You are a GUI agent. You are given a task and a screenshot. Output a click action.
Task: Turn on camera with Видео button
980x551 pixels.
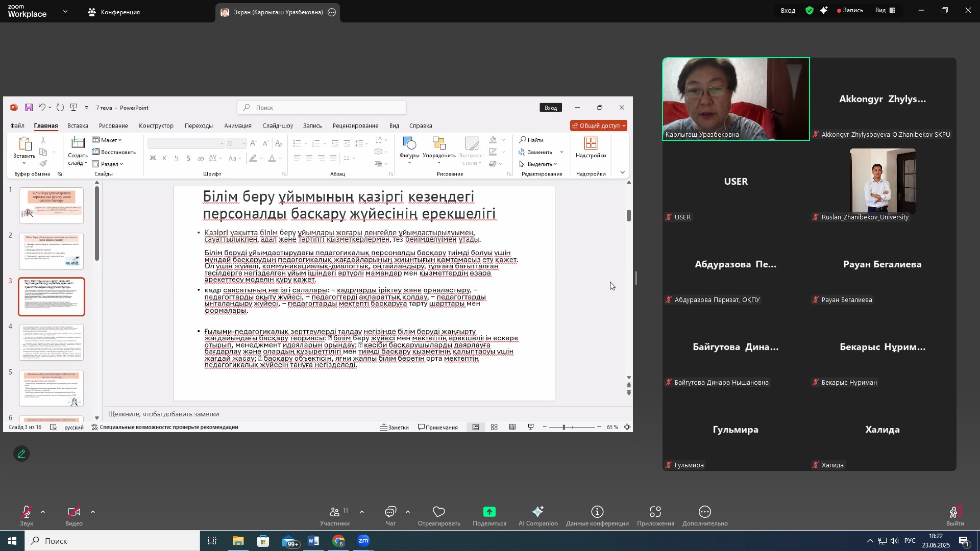(x=73, y=513)
